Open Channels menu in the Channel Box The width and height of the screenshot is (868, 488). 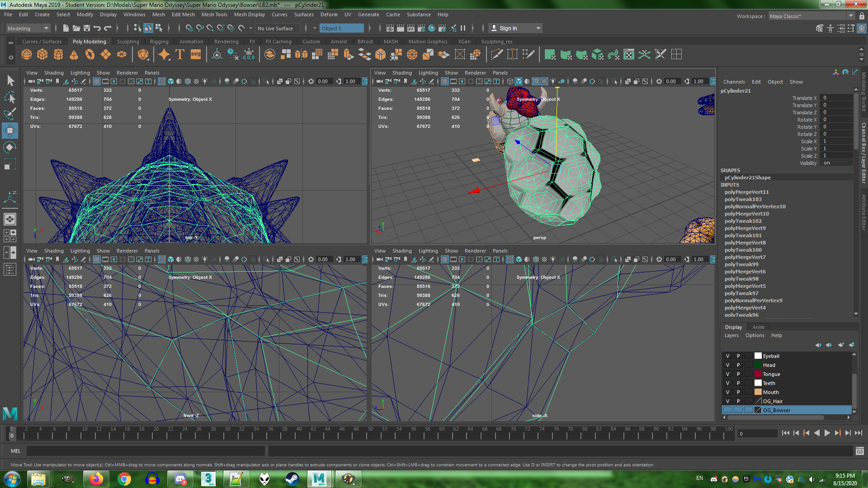click(734, 82)
